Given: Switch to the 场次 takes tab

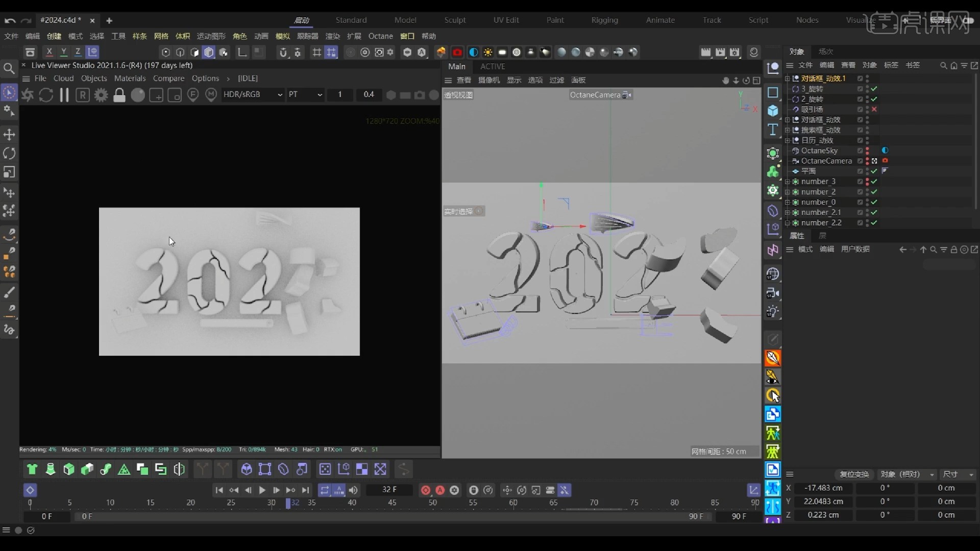Looking at the screenshot, I should click(825, 52).
